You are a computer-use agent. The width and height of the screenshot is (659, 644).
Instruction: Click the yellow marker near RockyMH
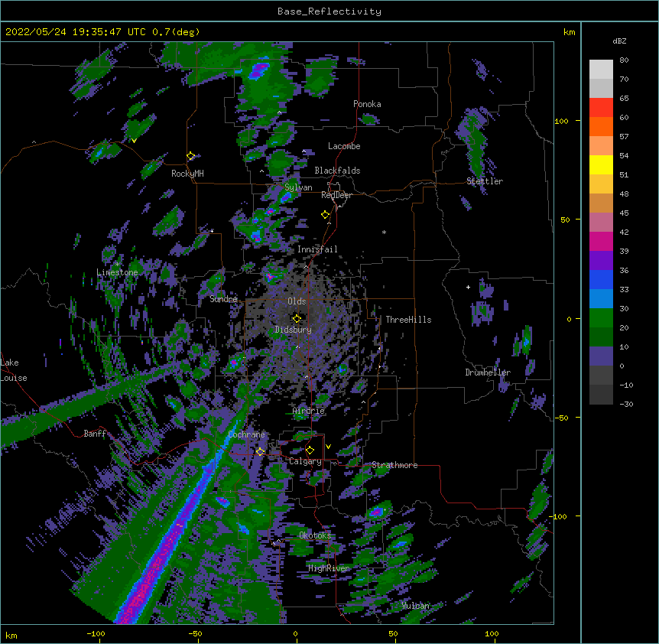coord(191,156)
